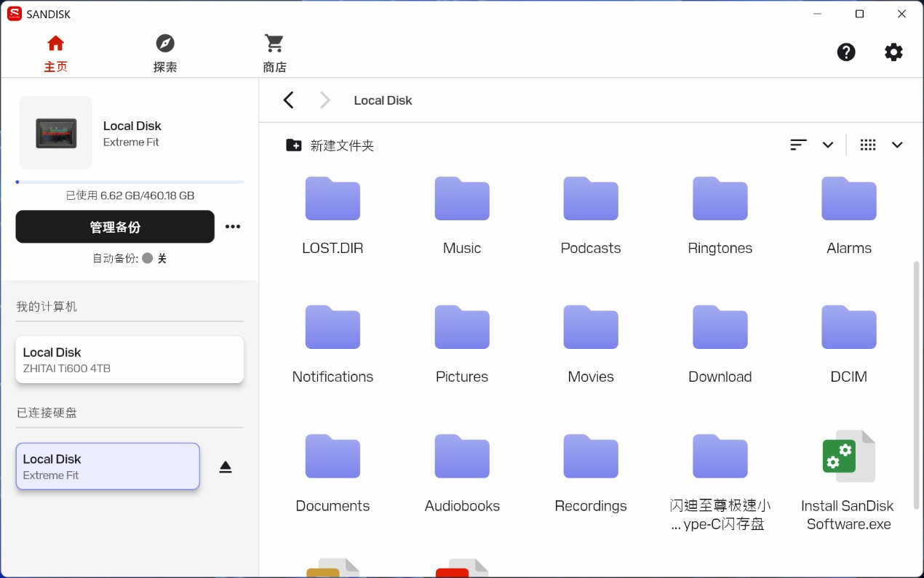Screen dimensions: 924x578
Task: Click the help question mark icon
Action: 846,52
